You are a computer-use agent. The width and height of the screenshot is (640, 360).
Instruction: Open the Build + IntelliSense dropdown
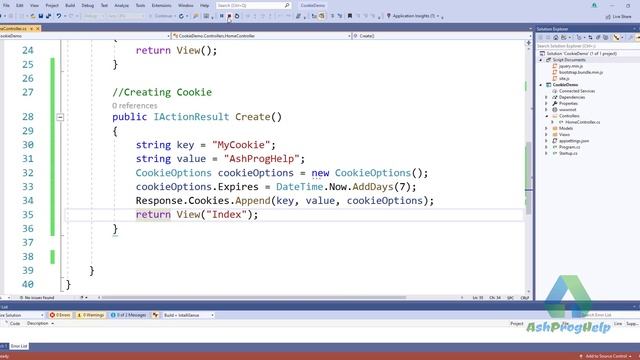click(x=188, y=315)
